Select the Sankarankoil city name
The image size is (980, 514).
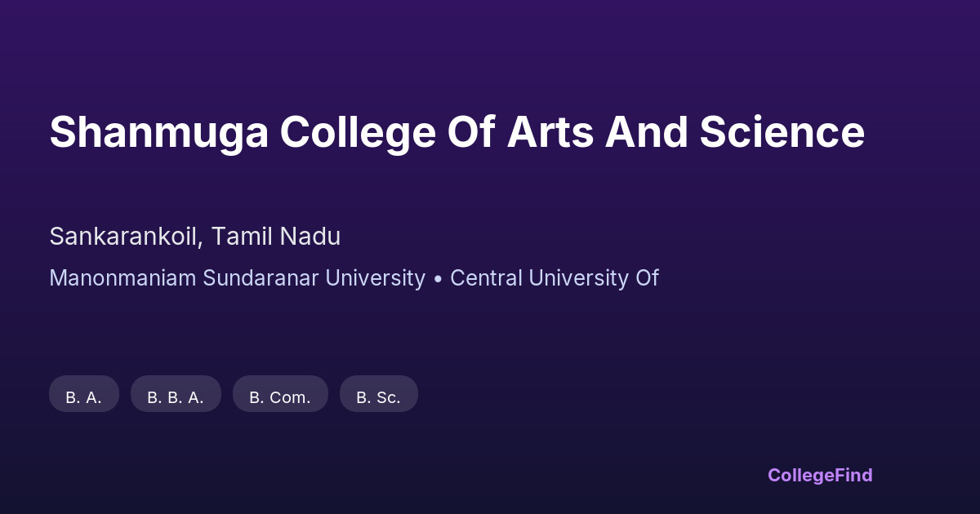122,237
